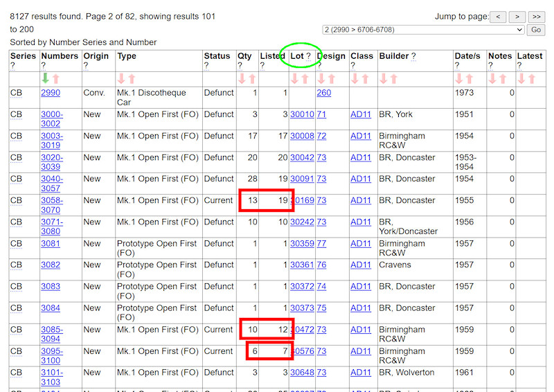
Task: Sort Notes column ascending with up arrow
Action: click(x=503, y=79)
